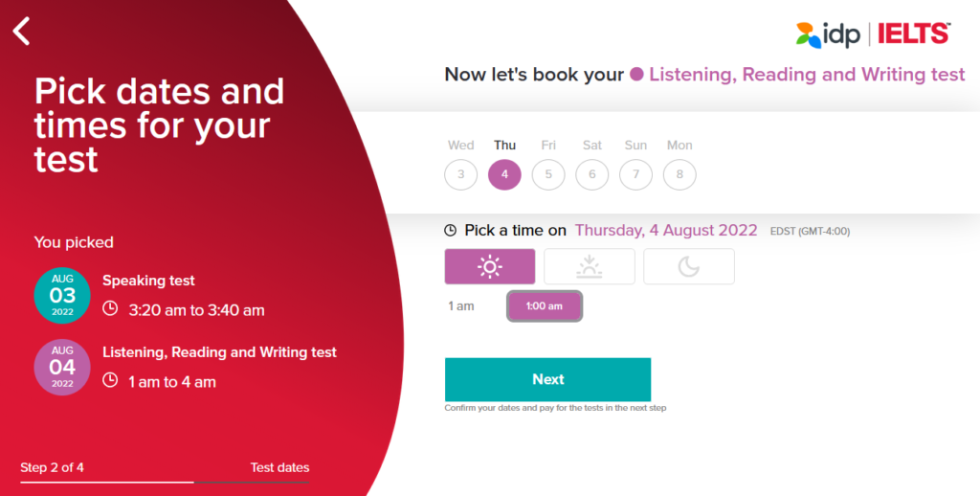Select the evening moon time slot icon
Viewport: 980px width, 496px height.
pyautogui.click(x=688, y=267)
